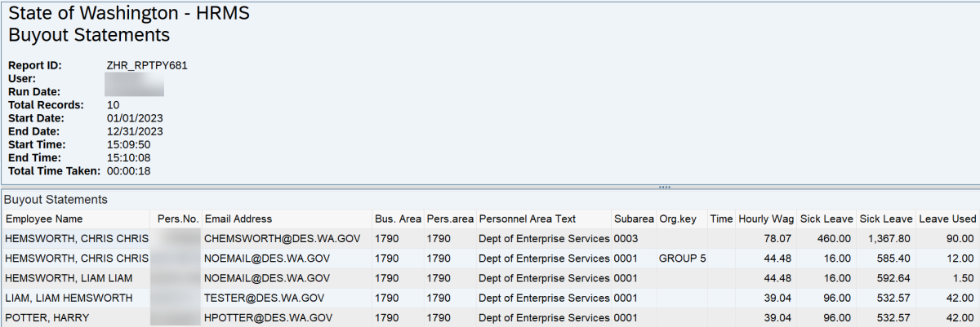
Task: Click the Start Date value 01/01/2023
Action: pos(135,118)
